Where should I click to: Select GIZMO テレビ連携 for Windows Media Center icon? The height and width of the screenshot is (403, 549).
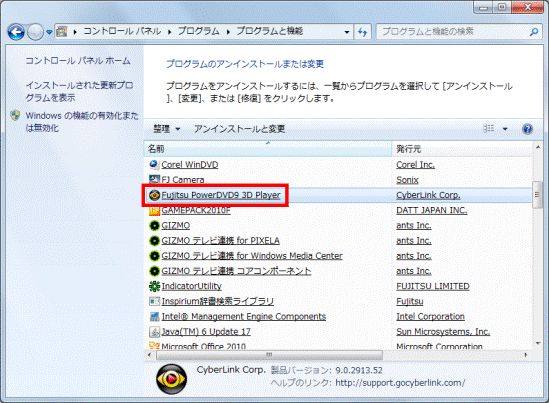coord(154,256)
